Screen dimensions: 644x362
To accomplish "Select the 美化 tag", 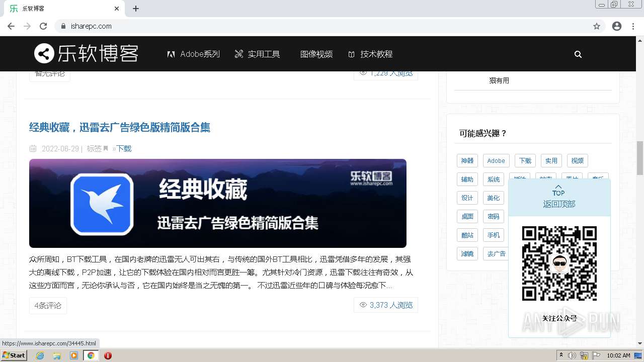I will 494,198.
